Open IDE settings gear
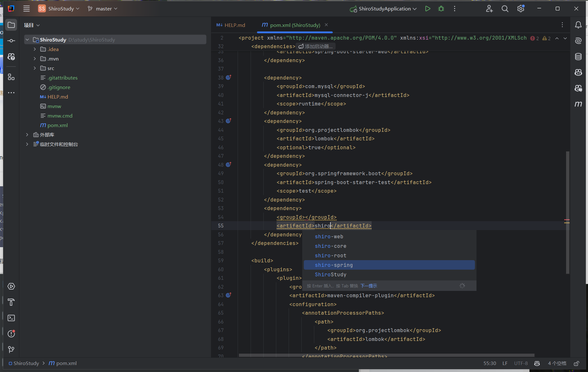Viewport: 588px width, 372px height. pos(521,9)
